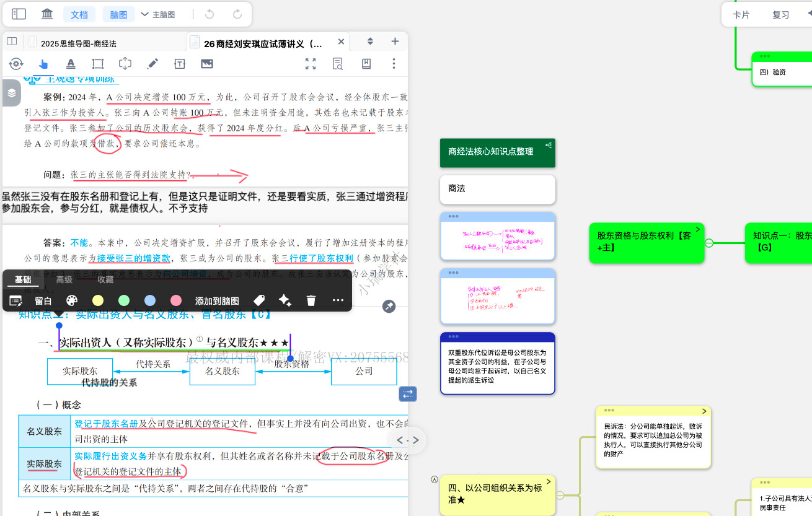Screen dimensions: 812x516
Task: Select the 高级 tab in annotation popup
Action: click(64, 279)
